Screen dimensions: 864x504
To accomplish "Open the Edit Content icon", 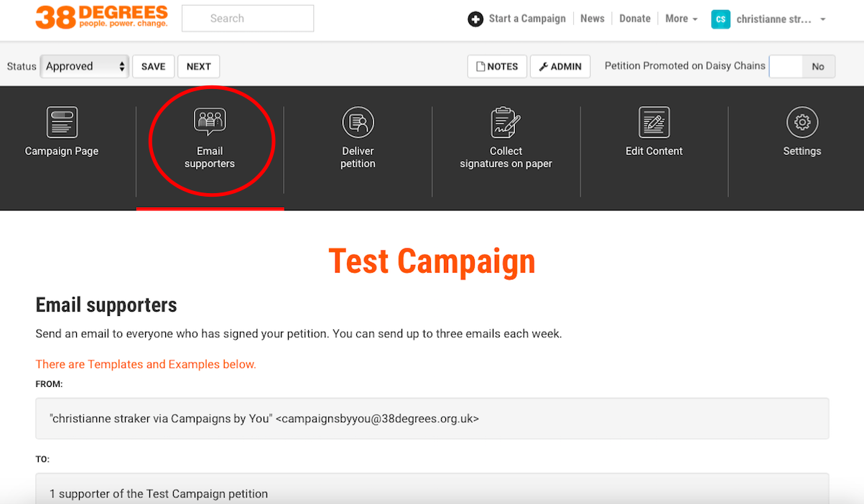I will tap(654, 122).
